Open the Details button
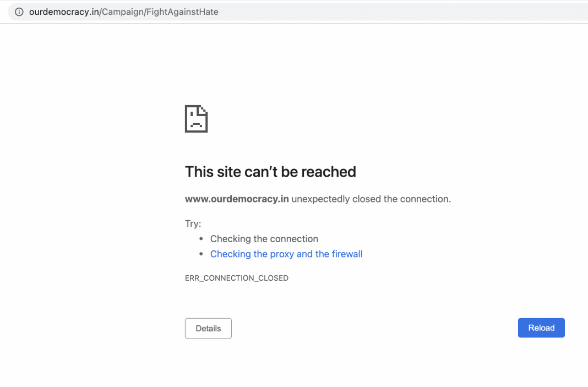 click(208, 328)
